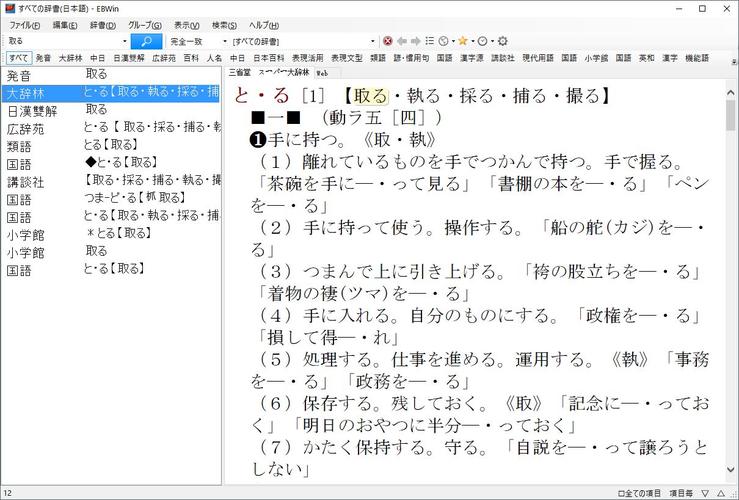Switch to the Web tab
The image size is (739, 500).
click(x=322, y=73)
